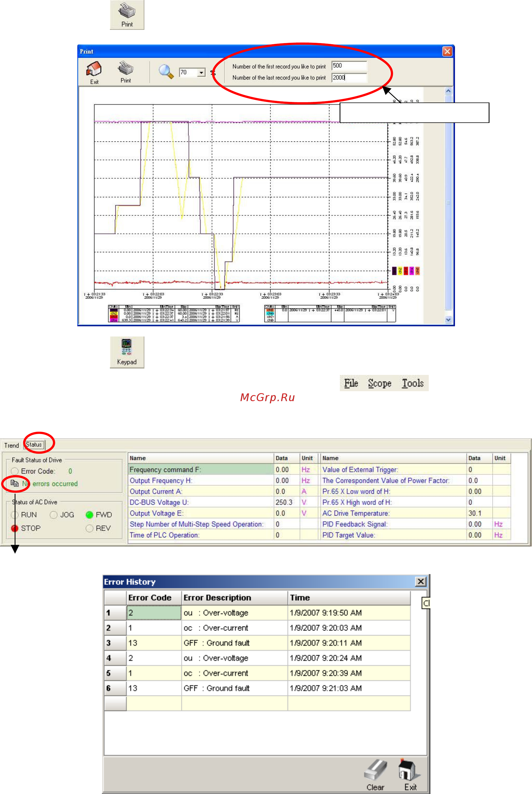Select the 'PID Feedback Signal:' row
This screenshot has height=794, width=532.
pyautogui.click(x=415, y=524)
